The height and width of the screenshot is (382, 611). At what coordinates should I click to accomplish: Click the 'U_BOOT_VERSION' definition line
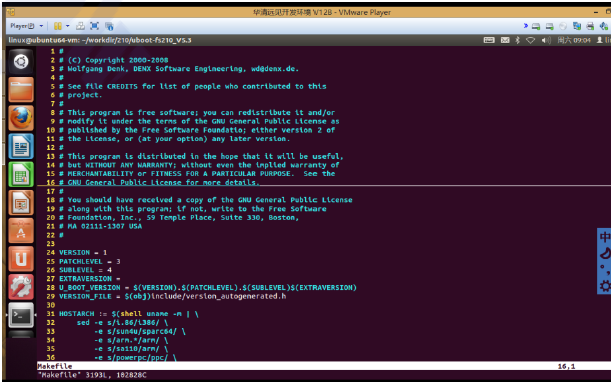[208, 288]
